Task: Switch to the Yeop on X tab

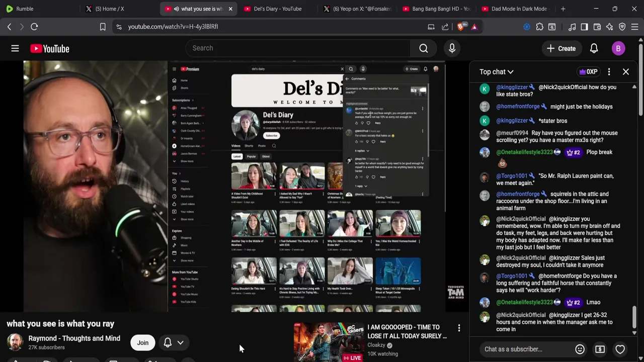Action: pos(357,9)
